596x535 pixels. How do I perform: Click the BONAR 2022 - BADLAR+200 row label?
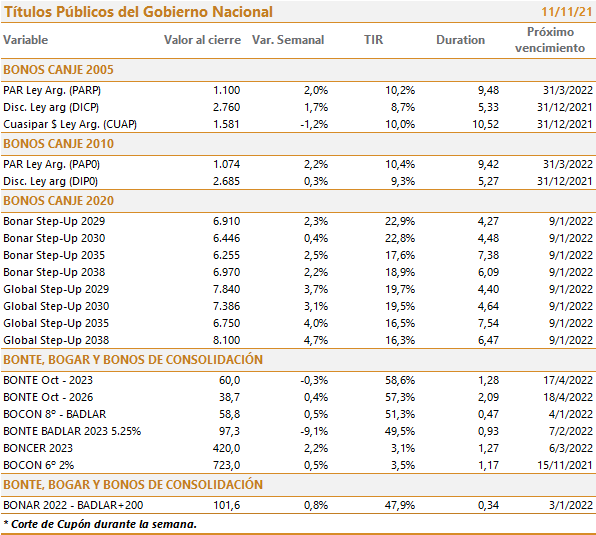[73, 505]
